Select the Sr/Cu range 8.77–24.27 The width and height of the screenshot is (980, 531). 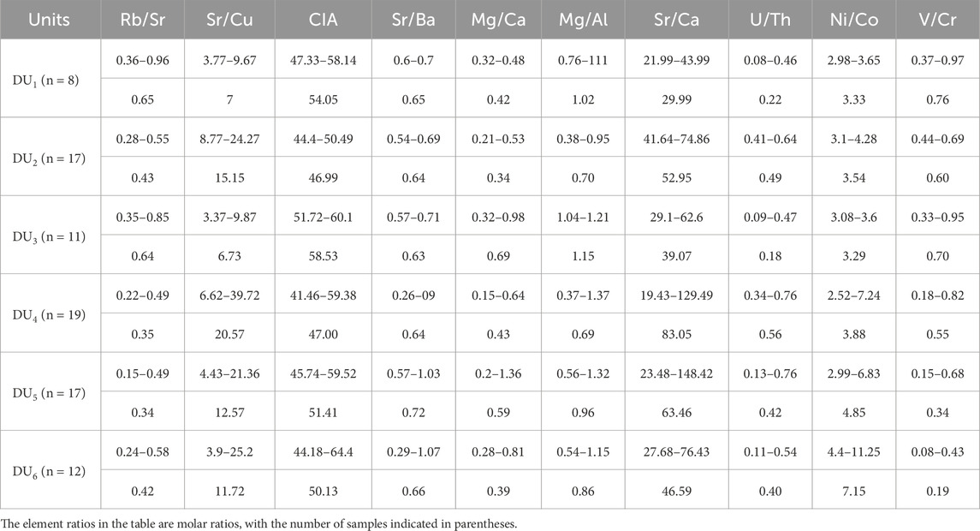tap(229, 139)
